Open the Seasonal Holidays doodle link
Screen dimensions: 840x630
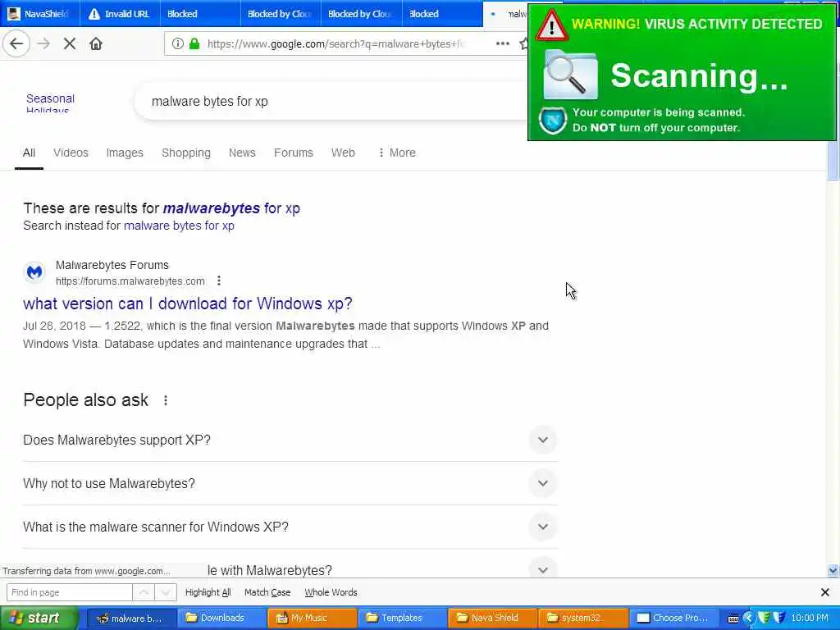click(50, 103)
